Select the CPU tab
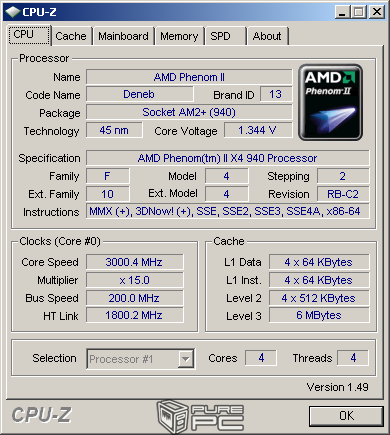This screenshot has height=435, width=390. pos(29,35)
